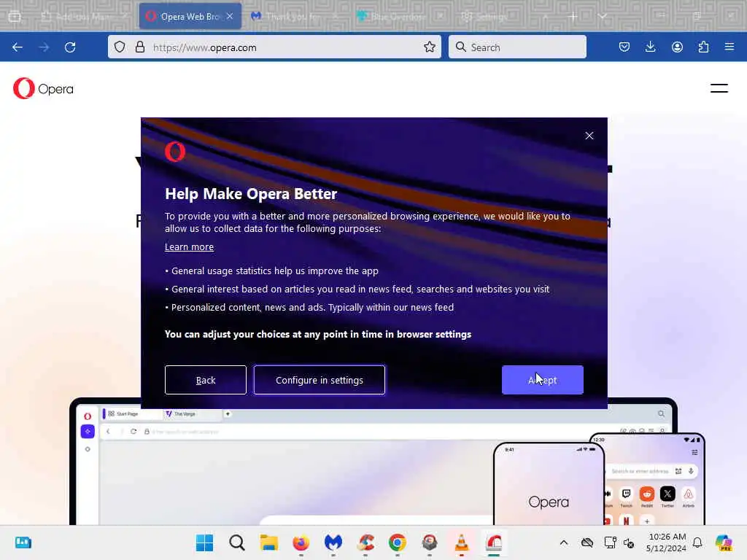Open the widgets button on taskbar
Image resolution: width=747 pixels, height=560 pixels.
(x=23, y=542)
